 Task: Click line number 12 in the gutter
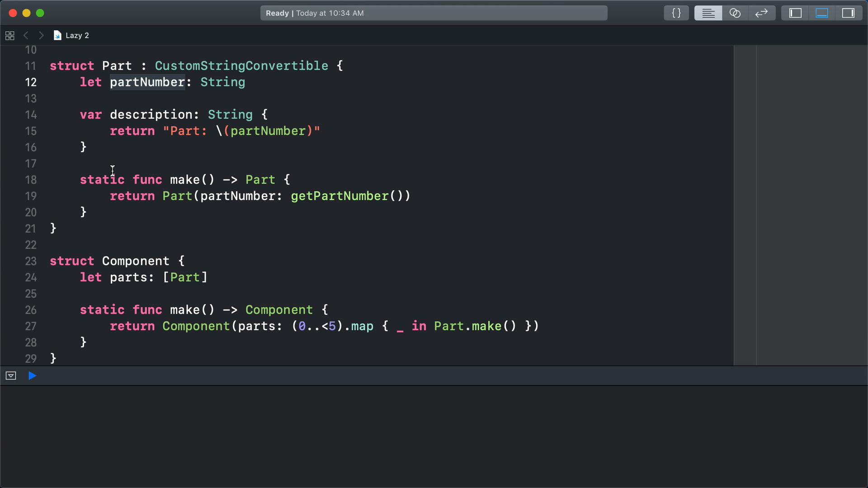pos(31,82)
